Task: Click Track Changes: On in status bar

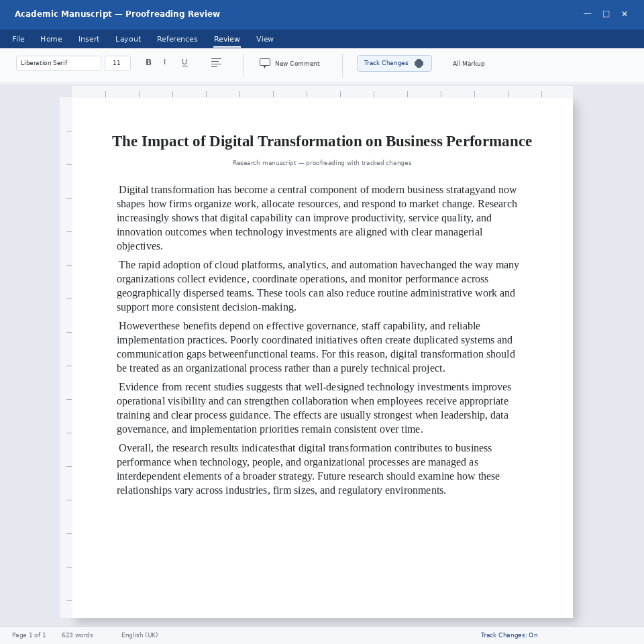Action: pos(509,635)
